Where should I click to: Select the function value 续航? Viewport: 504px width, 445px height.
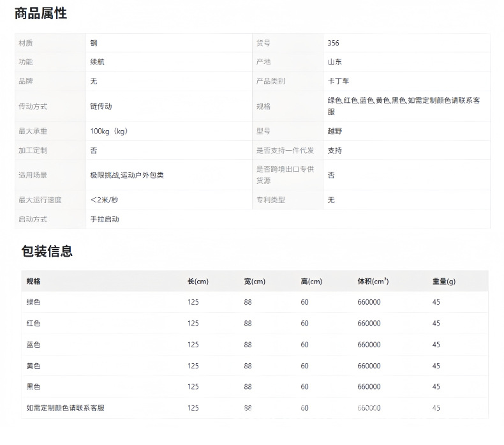tap(97, 62)
